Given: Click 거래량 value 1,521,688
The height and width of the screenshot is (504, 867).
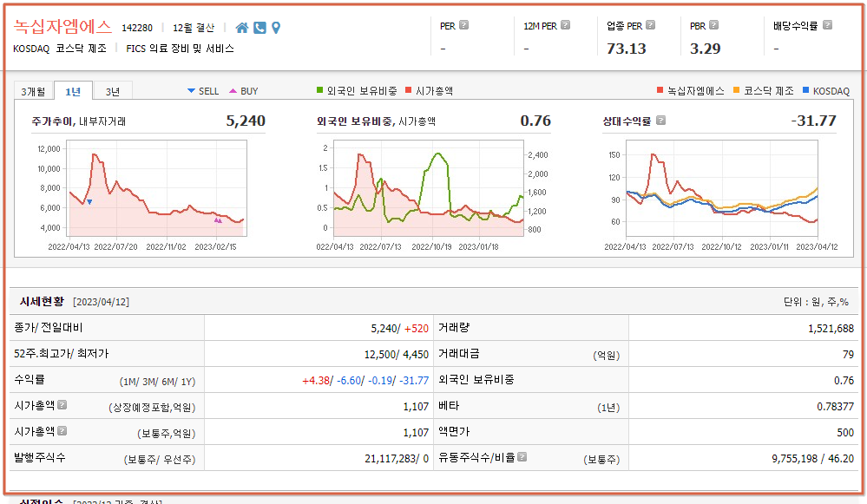Looking at the screenshot, I should (x=831, y=328).
